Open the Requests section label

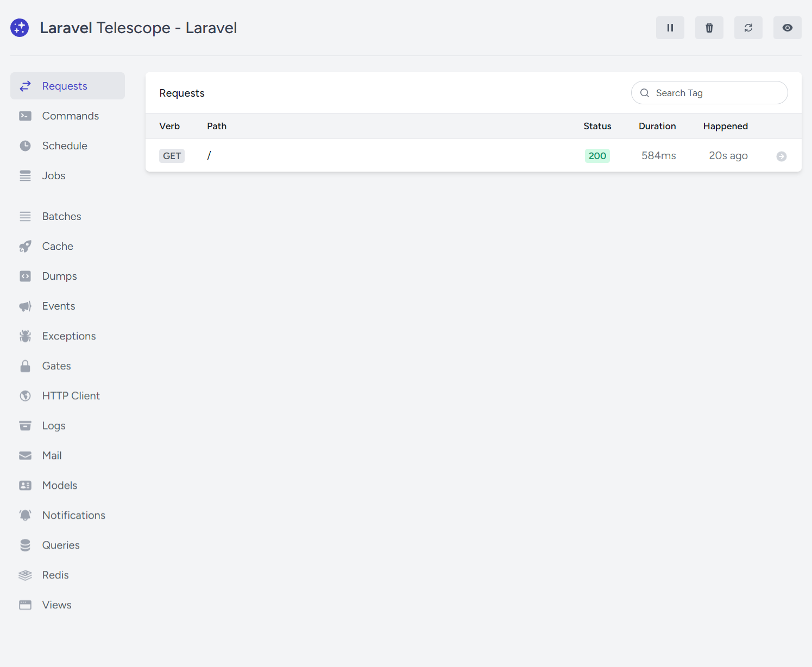point(65,86)
